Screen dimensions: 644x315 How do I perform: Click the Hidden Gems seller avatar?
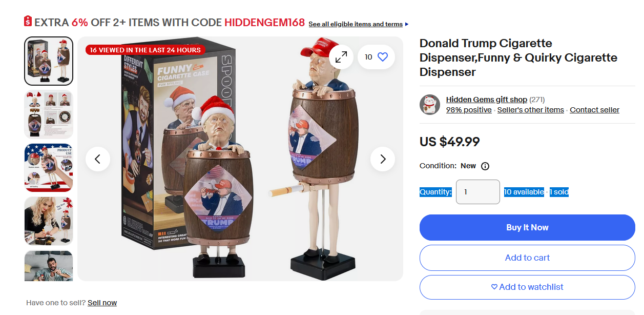[x=430, y=105]
